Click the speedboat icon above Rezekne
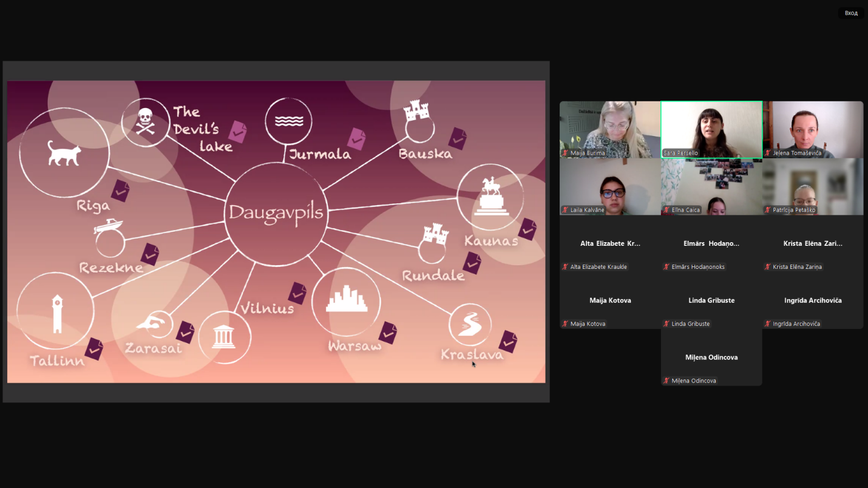 (108, 226)
